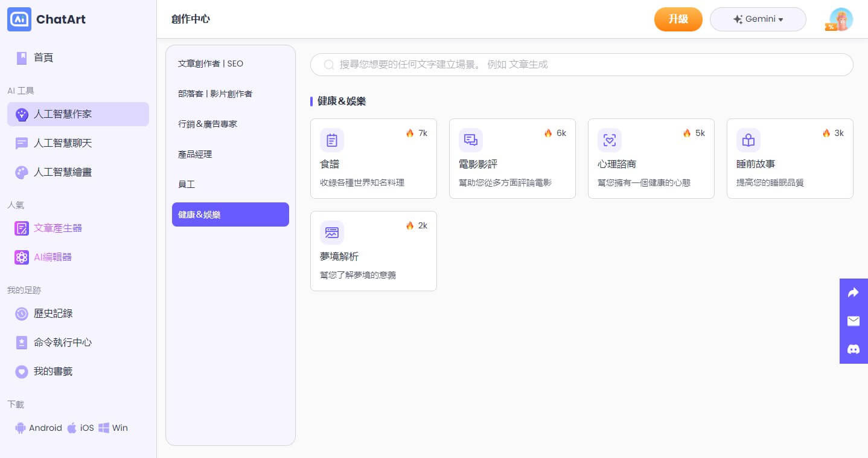Click the description 幫您了解夢境的意義
Screen dimensions: 868x458
[x=358, y=275]
